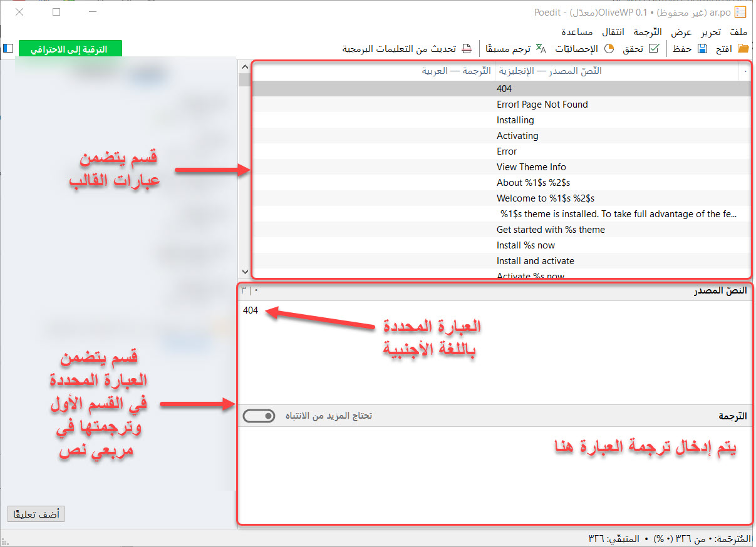Select the Installing string row

click(501, 120)
